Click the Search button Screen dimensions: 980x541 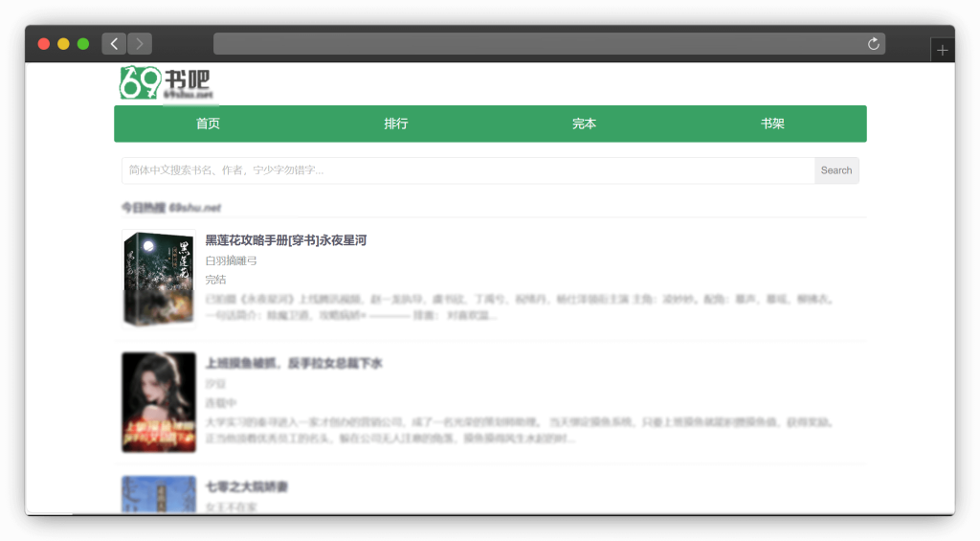[836, 170]
